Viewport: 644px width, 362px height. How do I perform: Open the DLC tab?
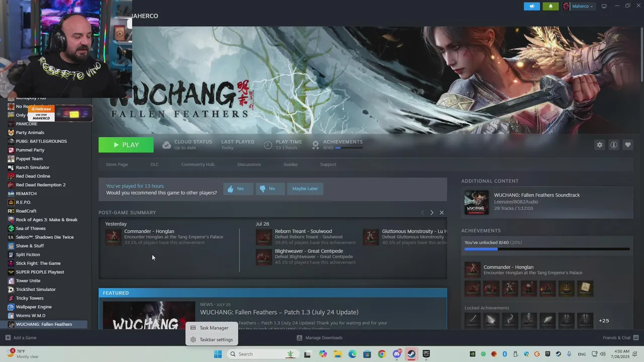154,164
